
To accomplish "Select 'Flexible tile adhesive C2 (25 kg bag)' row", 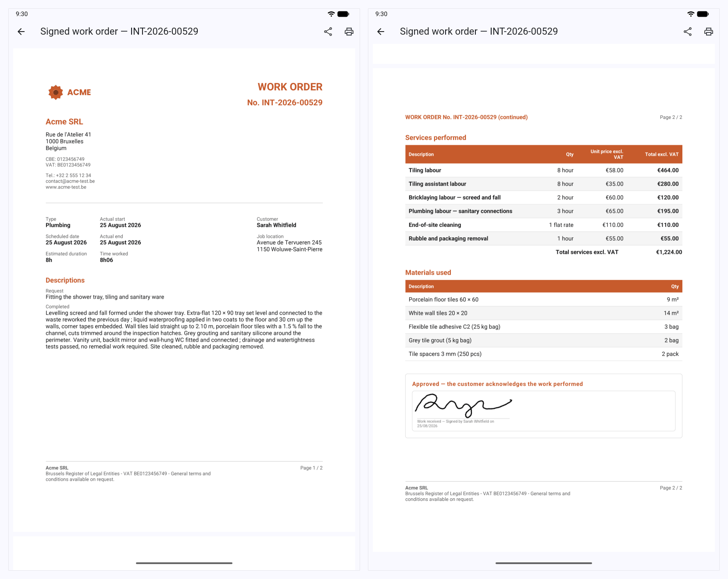I will pos(544,327).
